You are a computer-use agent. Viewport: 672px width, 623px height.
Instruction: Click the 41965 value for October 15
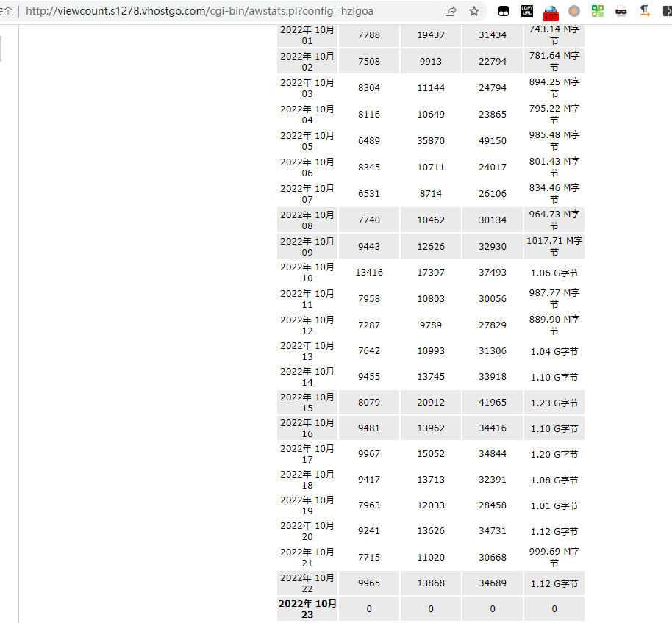[x=493, y=403]
